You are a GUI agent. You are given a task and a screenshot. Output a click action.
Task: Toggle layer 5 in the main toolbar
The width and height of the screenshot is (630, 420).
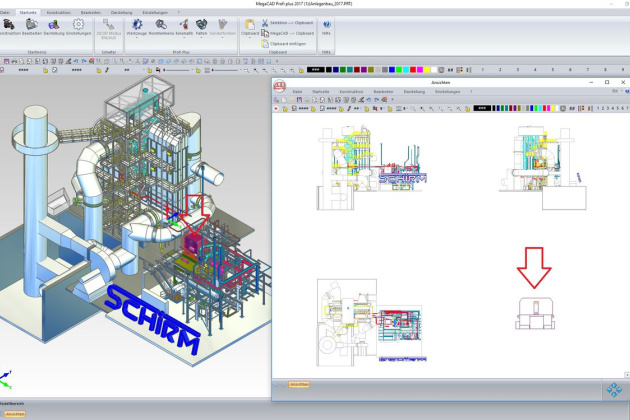pyautogui.click(x=554, y=70)
